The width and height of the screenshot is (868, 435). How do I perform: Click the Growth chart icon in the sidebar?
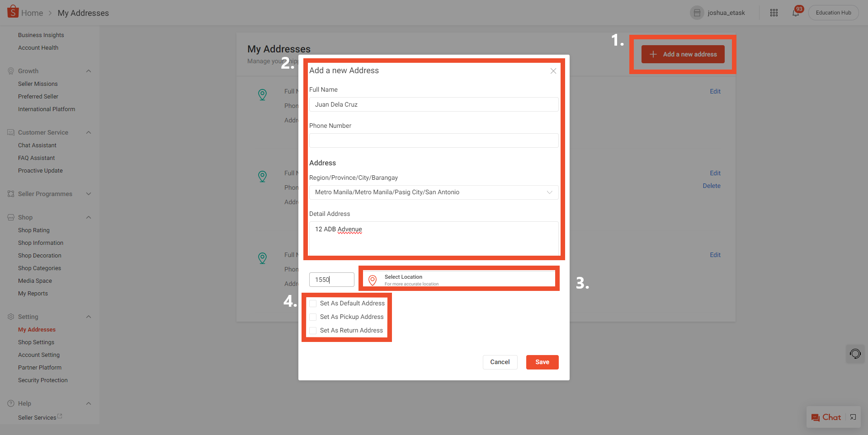(10, 70)
